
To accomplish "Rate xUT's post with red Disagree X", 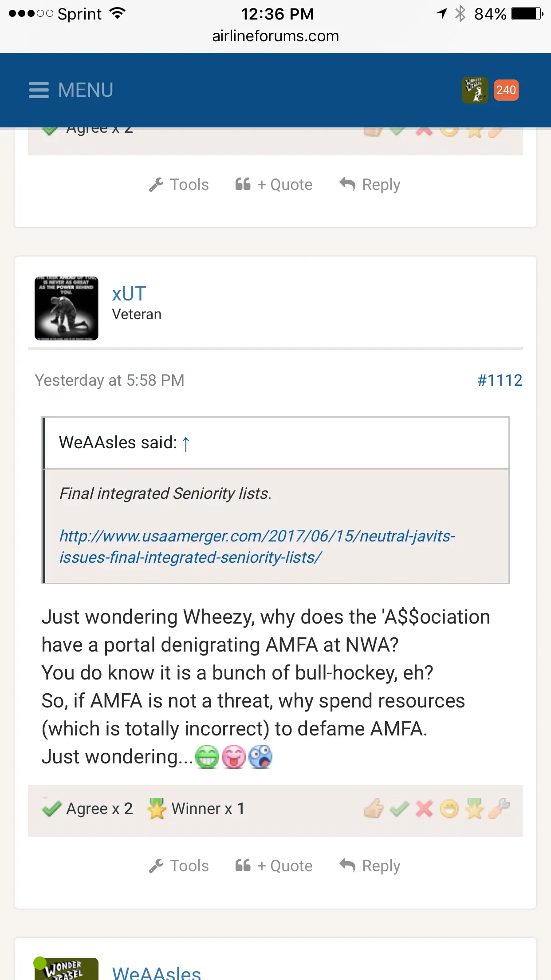I will [424, 809].
